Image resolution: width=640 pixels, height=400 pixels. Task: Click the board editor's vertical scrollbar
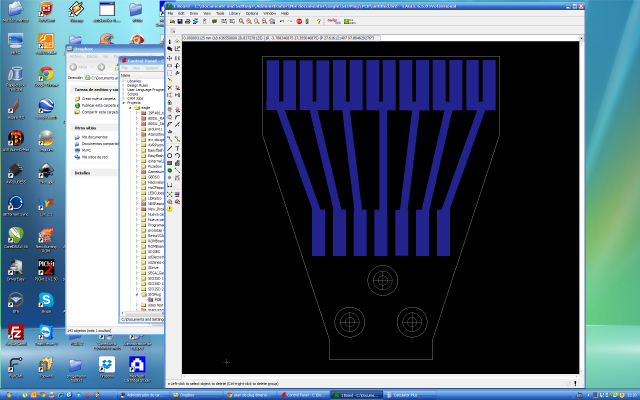(x=583, y=200)
